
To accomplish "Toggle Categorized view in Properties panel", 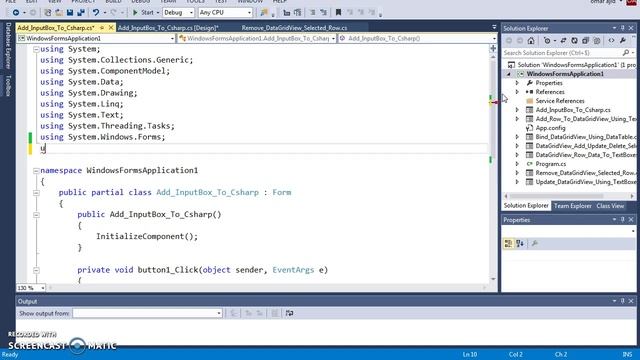I will click(508, 244).
